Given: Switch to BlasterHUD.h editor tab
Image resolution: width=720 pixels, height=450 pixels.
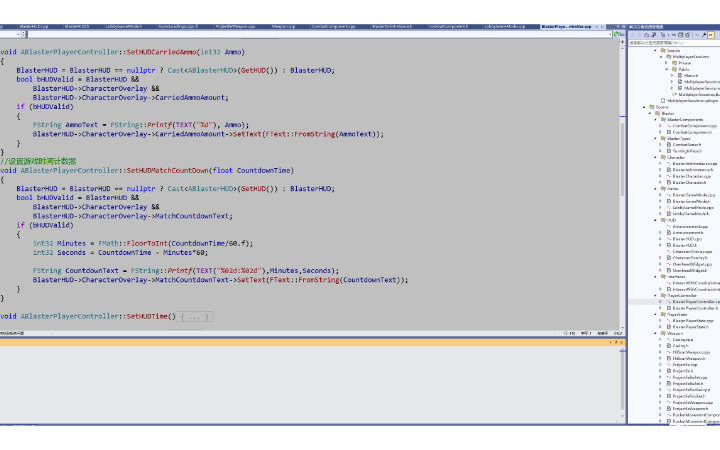Looking at the screenshot, I should (x=77, y=27).
